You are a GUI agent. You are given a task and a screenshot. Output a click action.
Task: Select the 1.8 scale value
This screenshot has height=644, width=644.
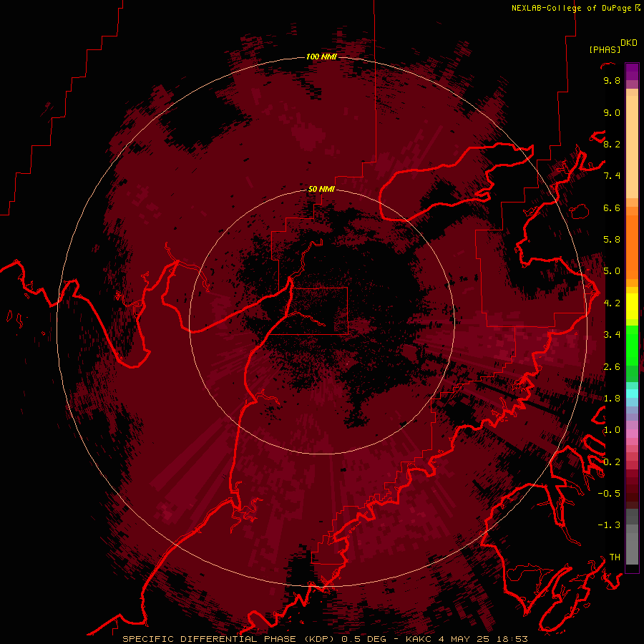[612, 399]
